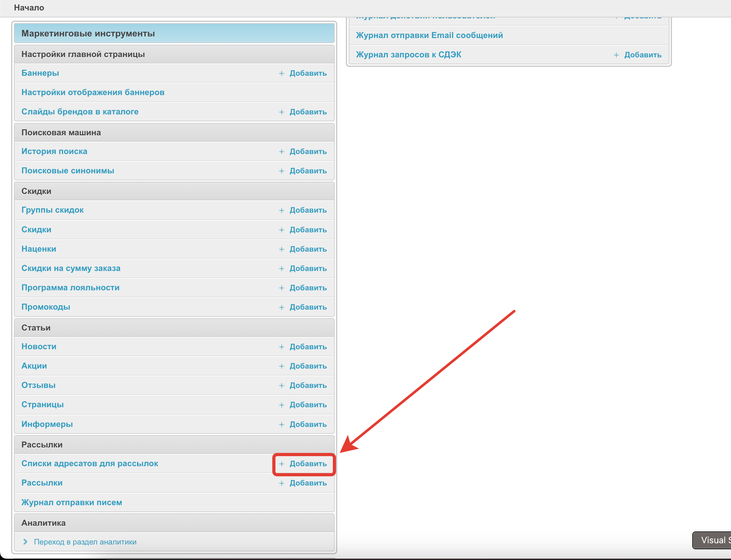This screenshot has width=731, height=560.
Task: Open Начало breadcrumb item
Action: tap(29, 8)
